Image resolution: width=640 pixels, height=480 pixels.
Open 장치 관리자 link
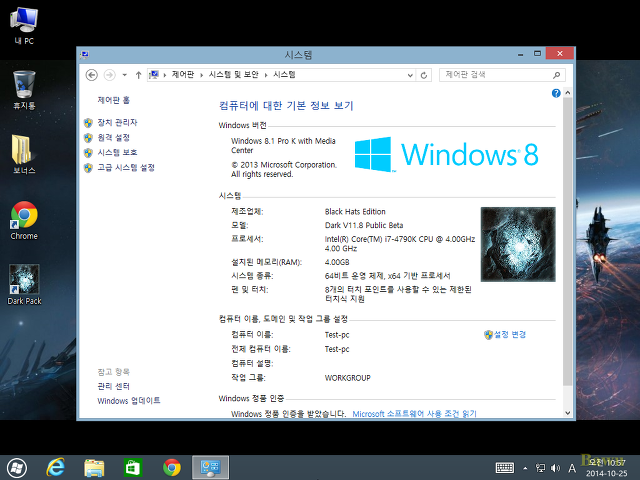(118, 122)
